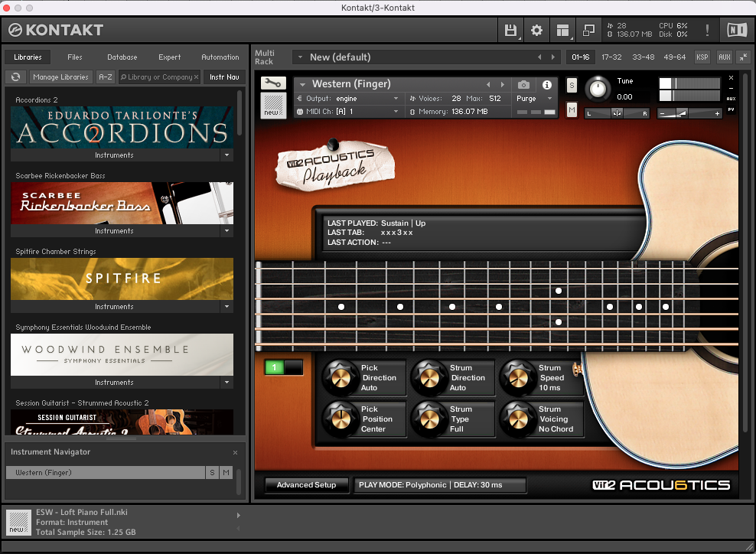
Task: Minimize the Western (Finger) instrument header
Action: tap(731, 88)
